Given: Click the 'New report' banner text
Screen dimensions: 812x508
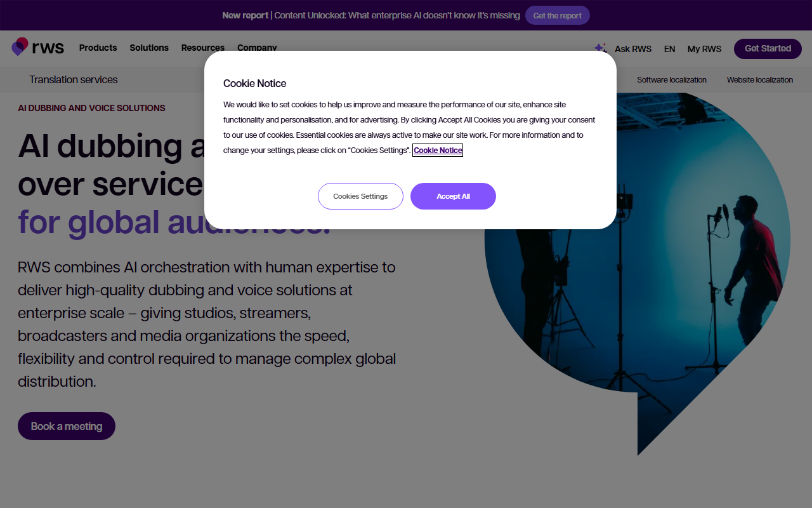Looking at the screenshot, I should click(x=245, y=15).
